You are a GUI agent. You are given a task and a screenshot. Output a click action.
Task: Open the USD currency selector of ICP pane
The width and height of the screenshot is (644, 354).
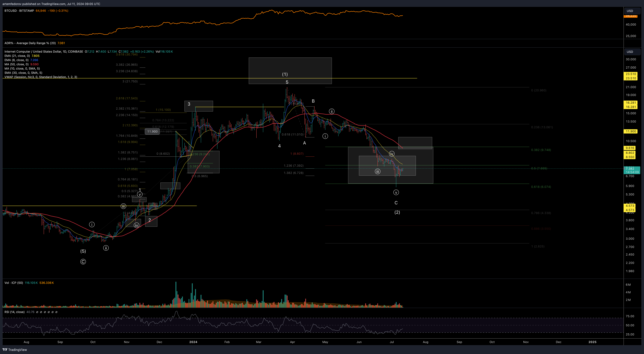(x=632, y=52)
